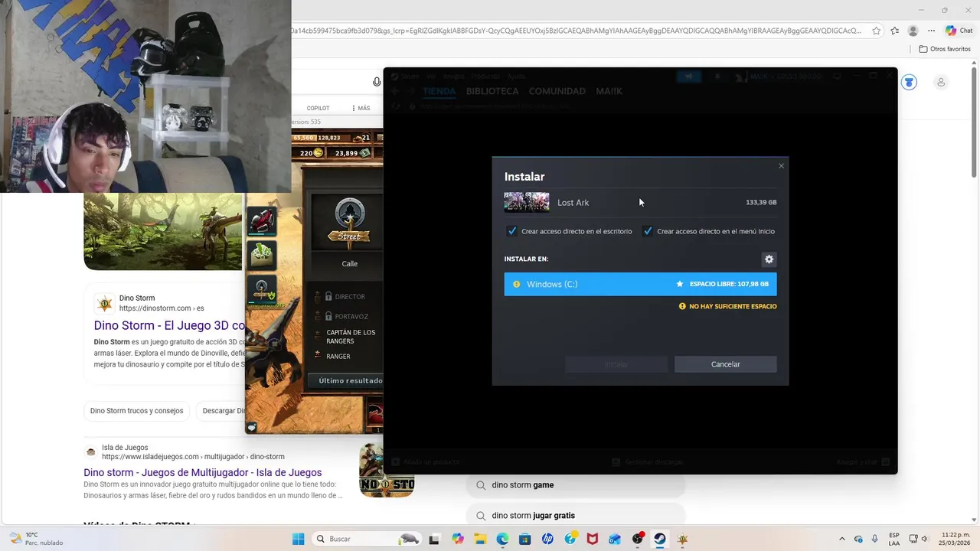980x551 pixels.
Task: Show hidden system tray icons
Action: (x=842, y=539)
